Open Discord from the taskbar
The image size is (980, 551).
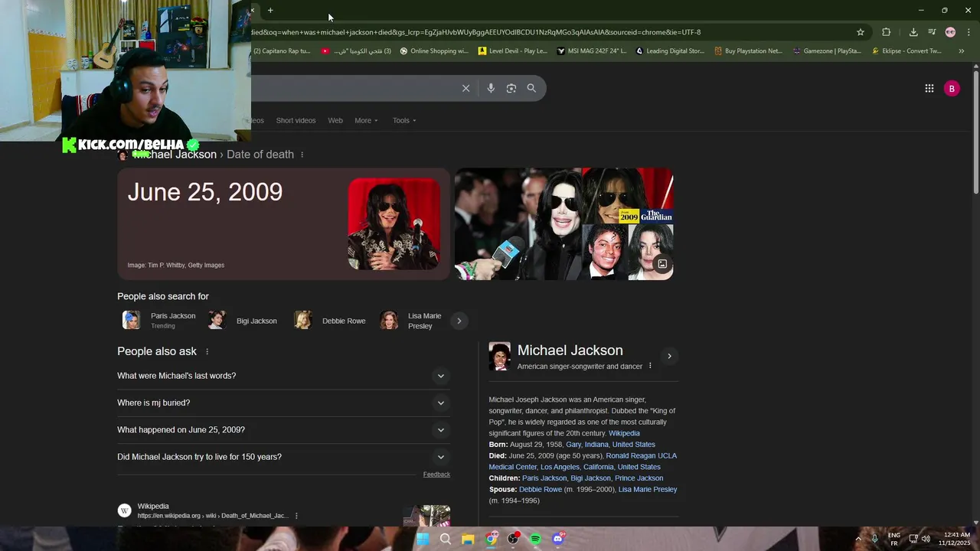558,539
